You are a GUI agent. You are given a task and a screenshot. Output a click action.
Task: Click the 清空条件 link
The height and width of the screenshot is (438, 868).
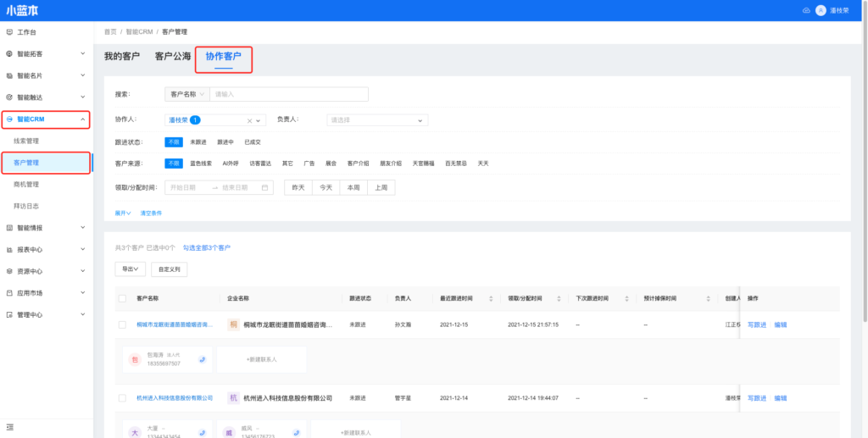pyautogui.click(x=151, y=213)
